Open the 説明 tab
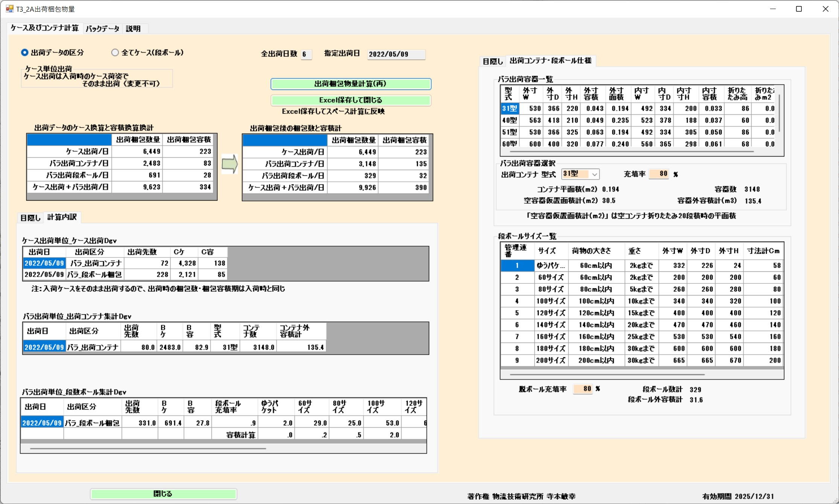 click(x=133, y=29)
